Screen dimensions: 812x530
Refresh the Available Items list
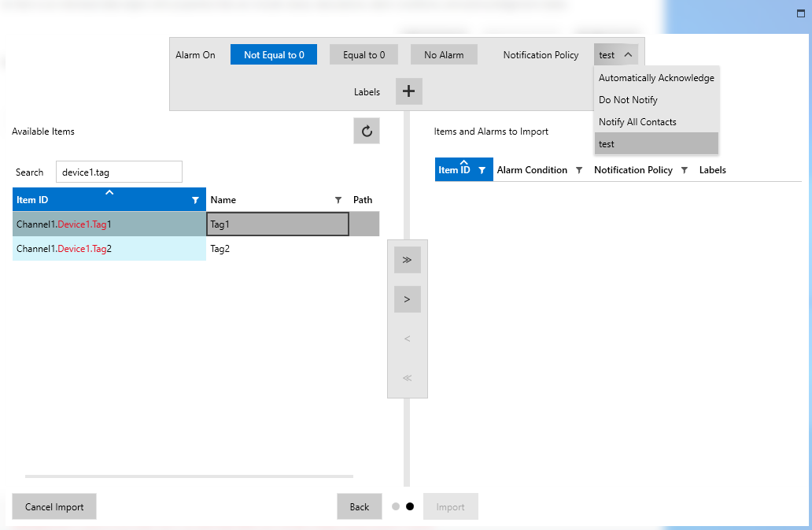367,131
